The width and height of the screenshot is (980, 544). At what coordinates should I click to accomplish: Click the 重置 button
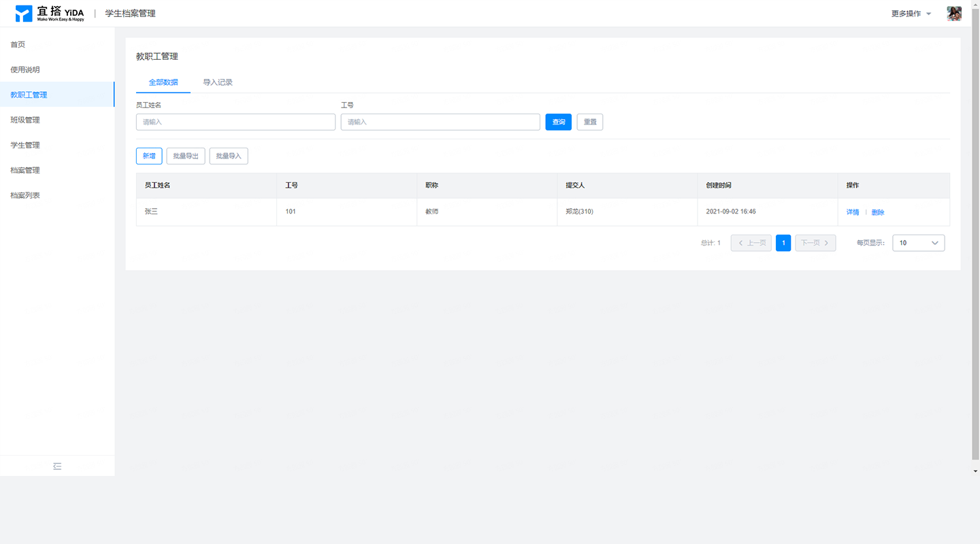[590, 122]
